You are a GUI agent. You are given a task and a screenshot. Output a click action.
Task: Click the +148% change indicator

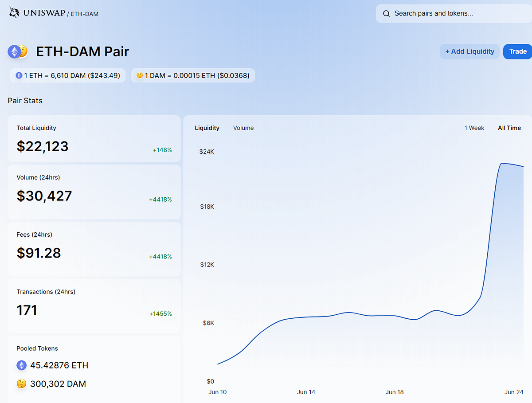(x=162, y=150)
